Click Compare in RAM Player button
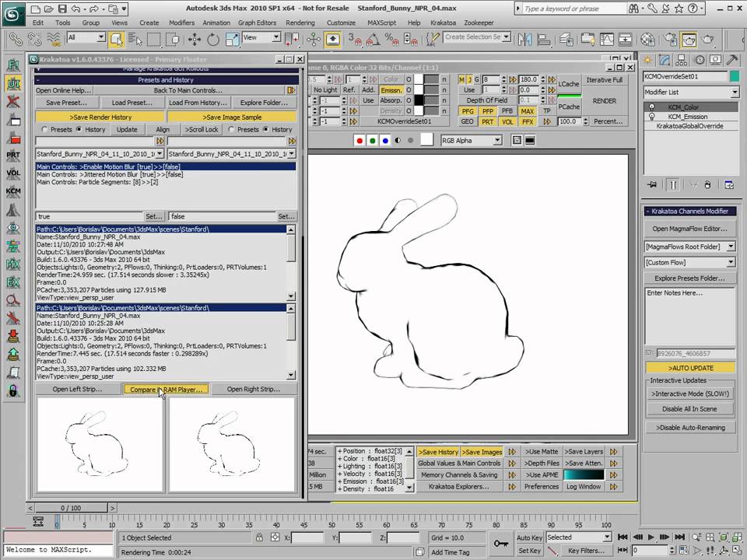The width and height of the screenshot is (747, 560). tap(166, 389)
